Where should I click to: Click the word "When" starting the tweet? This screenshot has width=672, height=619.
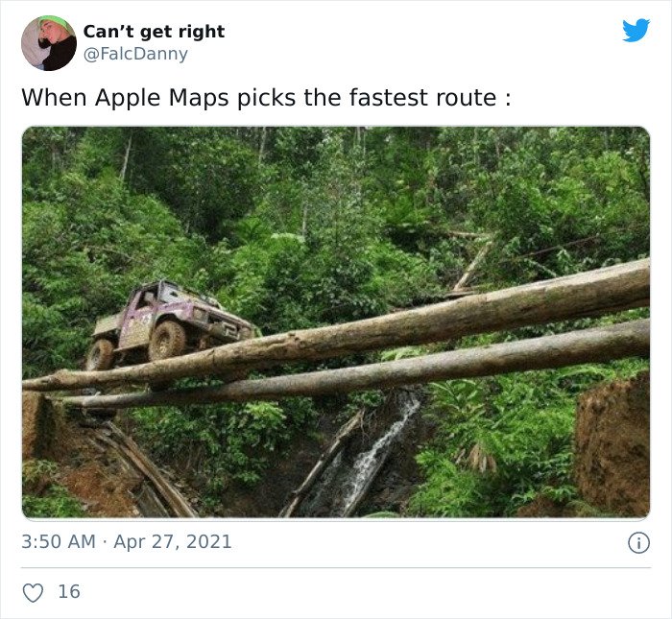[x=54, y=98]
